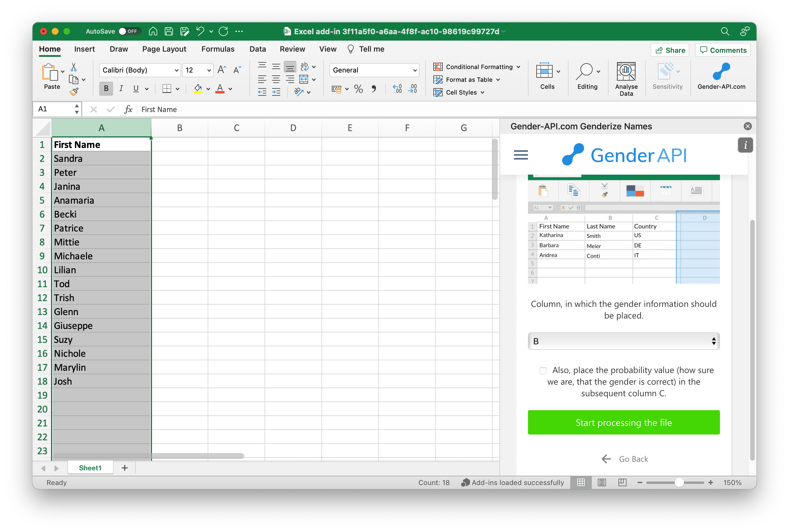This screenshot has height=532, width=789.
Task: Click the Save icon in title bar
Action: pos(169,31)
